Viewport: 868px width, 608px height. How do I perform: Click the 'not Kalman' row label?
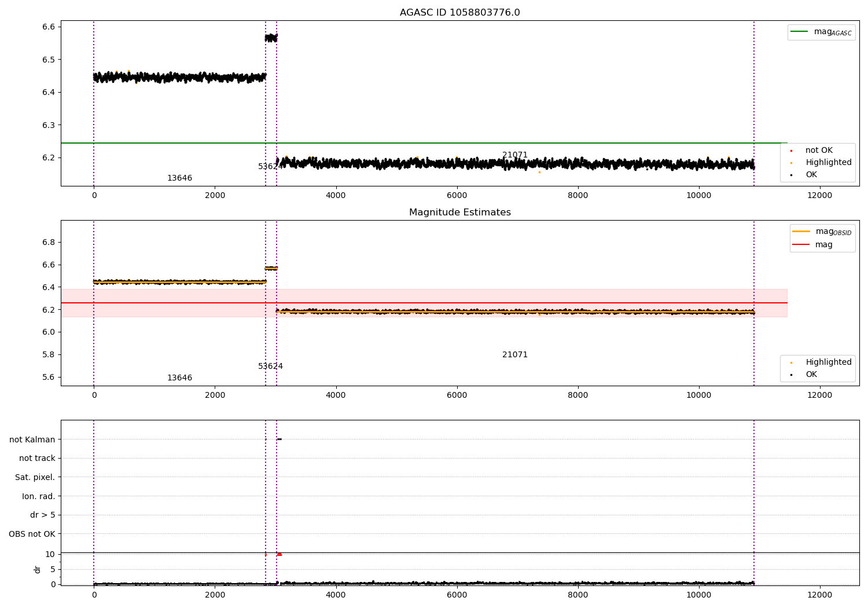[x=32, y=440]
